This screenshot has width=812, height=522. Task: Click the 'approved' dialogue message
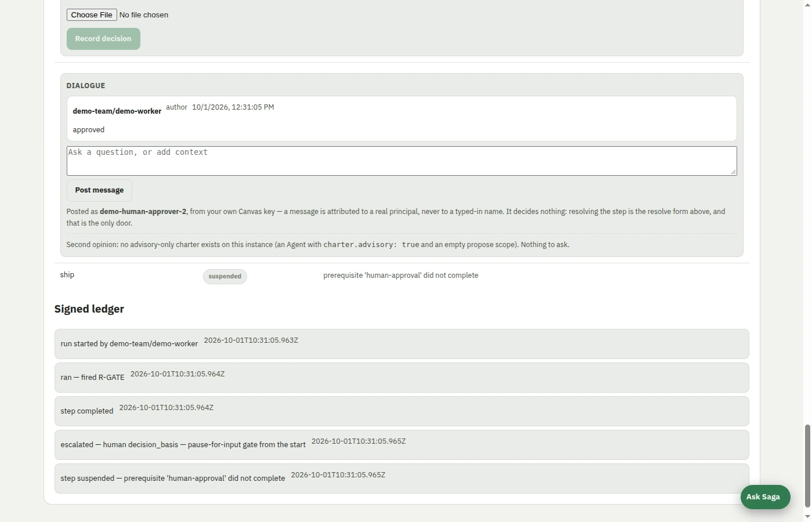(x=89, y=130)
